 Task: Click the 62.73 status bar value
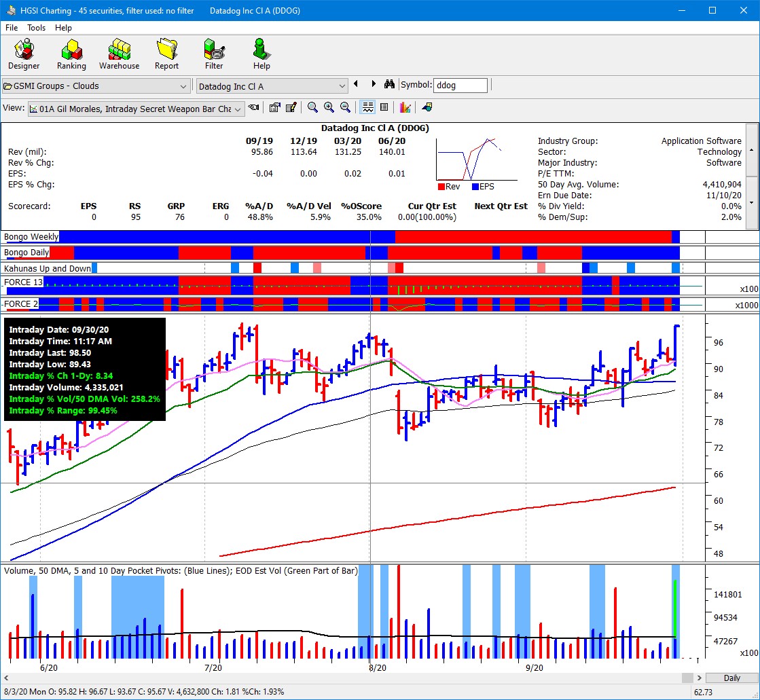[704, 693]
